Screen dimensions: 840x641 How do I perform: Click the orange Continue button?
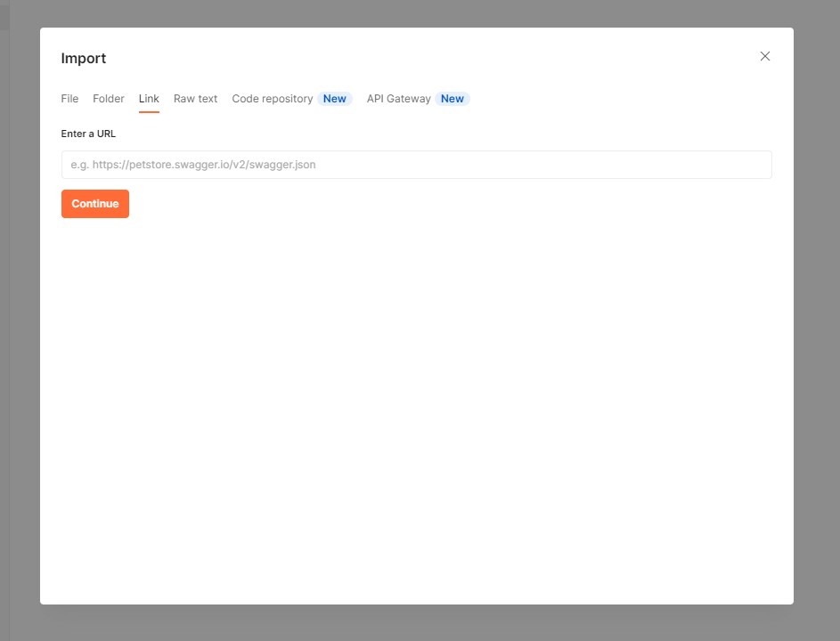(x=94, y=204)
